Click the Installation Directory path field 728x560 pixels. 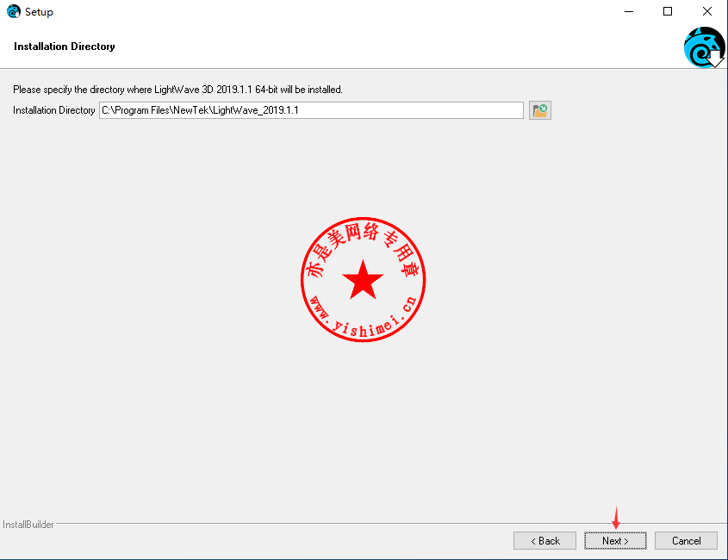311,110
